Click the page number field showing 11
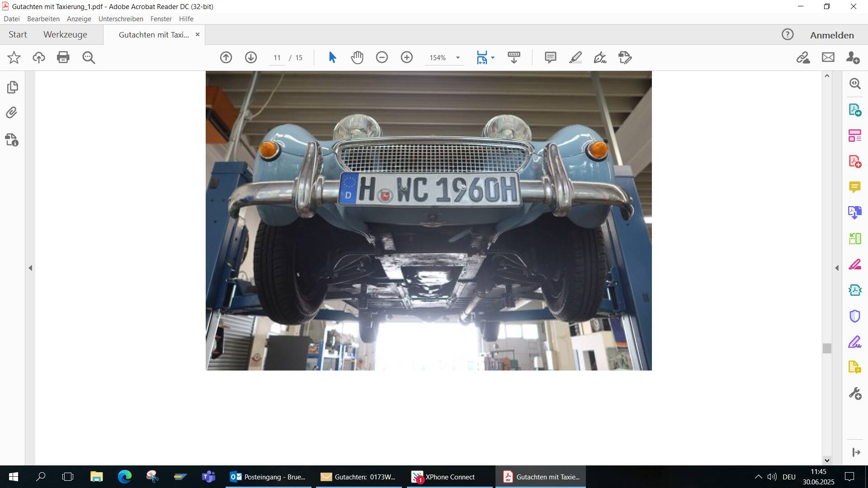Image resolution: width=868 pixels, height=488 pixels. [x=277, y=58]
